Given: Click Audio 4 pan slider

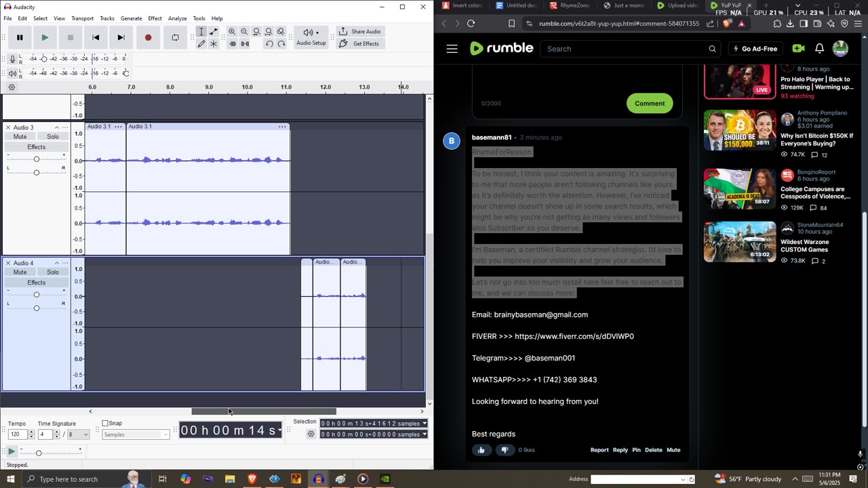Looking at the screenshot, I should pyautogui.click(x=37, y=308).
